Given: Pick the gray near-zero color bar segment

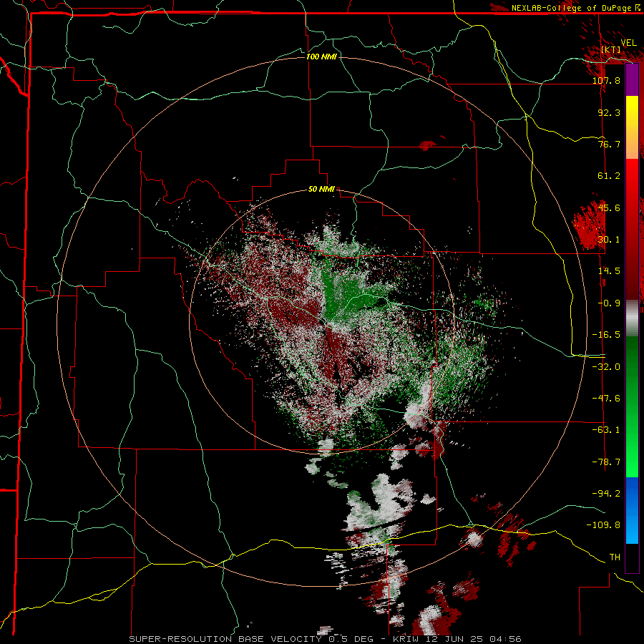Looking at the screenshot, I should (632, 318).
